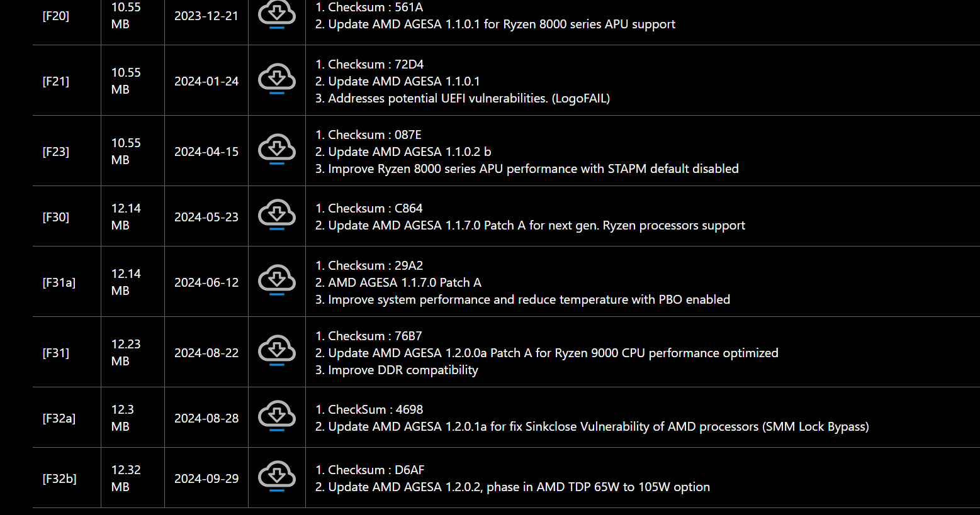980x515 pixels.
Task: Click the Sinkclose Vulnerability description line
Action: click(x=592, y=426)
